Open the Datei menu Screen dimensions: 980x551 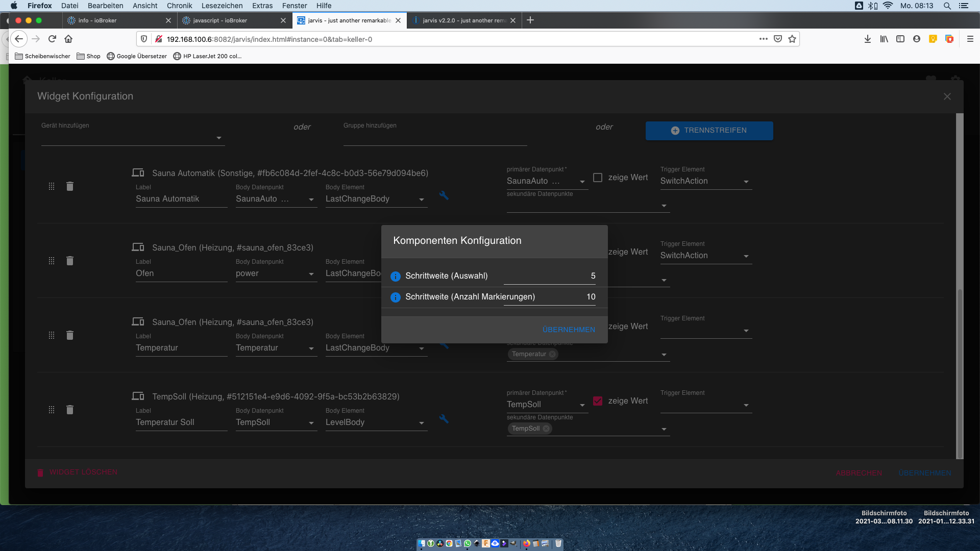[69, 6]
